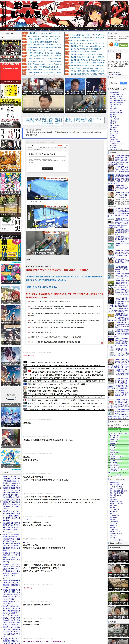
Task: Click the モスキート音との因果関係不明 screenshot image
Action: tap(47, 243)
